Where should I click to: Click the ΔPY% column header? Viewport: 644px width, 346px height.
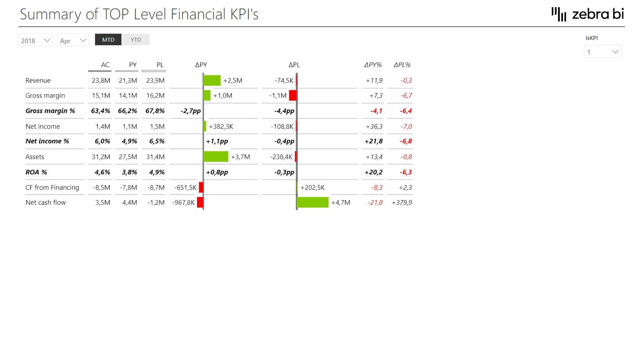(x=373, y=65)
